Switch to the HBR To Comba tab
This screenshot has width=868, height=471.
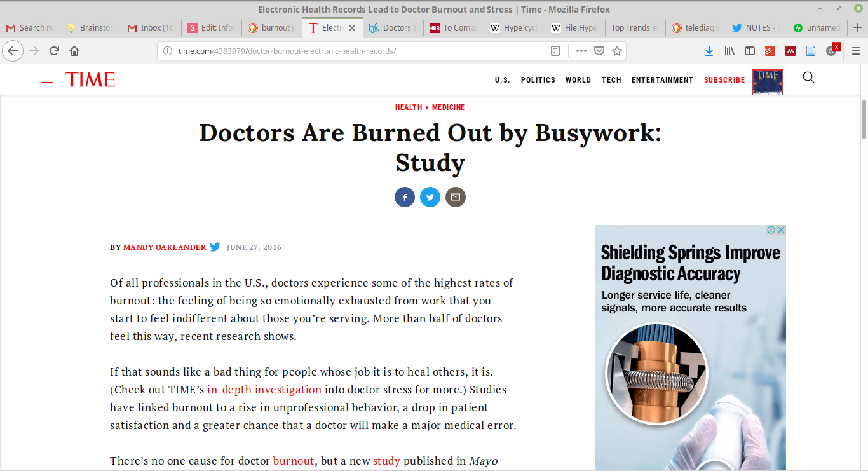(454, 27)
